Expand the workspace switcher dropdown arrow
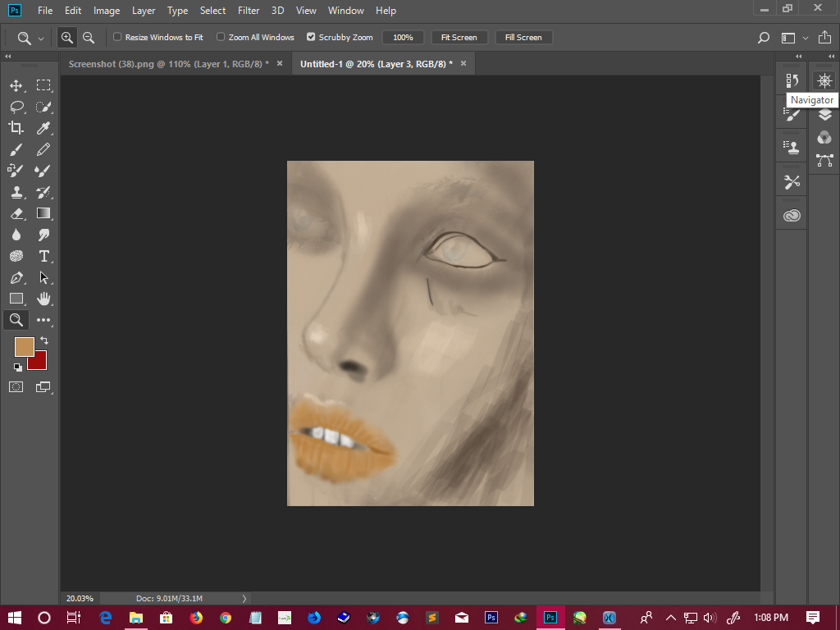The image size is (840, 630). tap(806, 38)
